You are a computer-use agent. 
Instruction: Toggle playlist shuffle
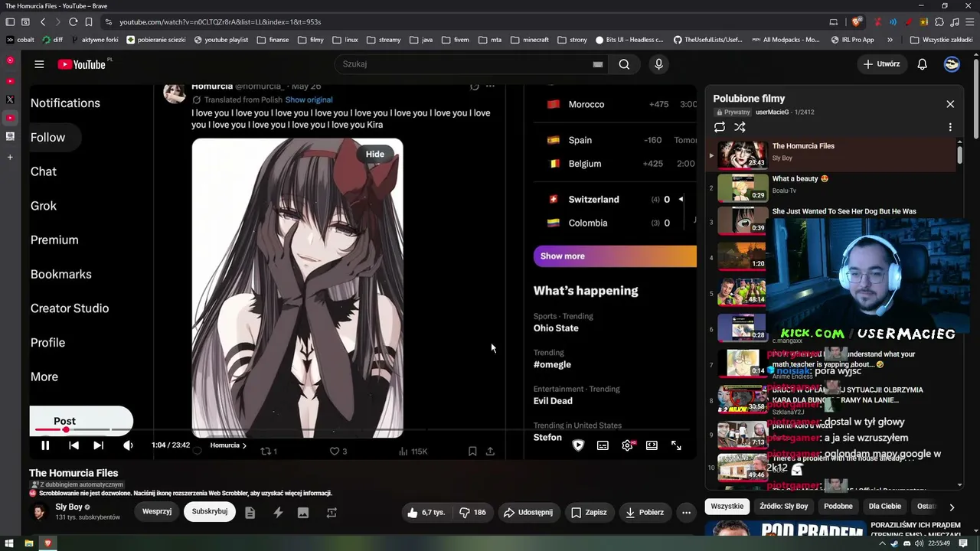click(x=740, y=127)
